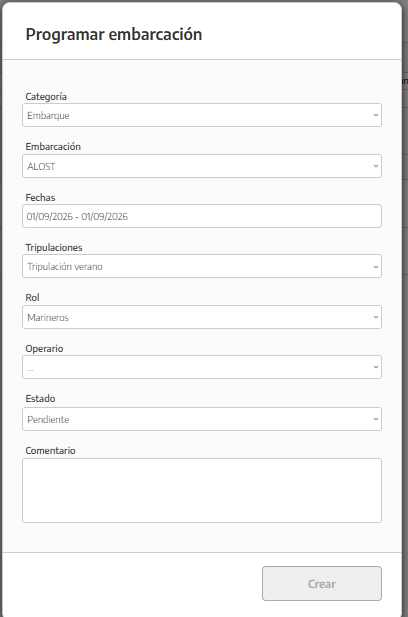
Task: Click the Marineros value in the Rol select
Action: 48,318
